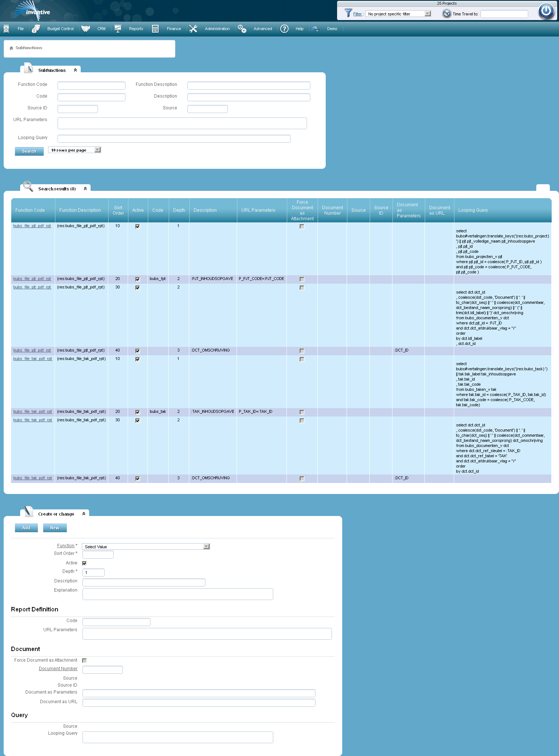Click the Time Travel to input field
This screenshot has height=756, width=559.
coord(504,14)
